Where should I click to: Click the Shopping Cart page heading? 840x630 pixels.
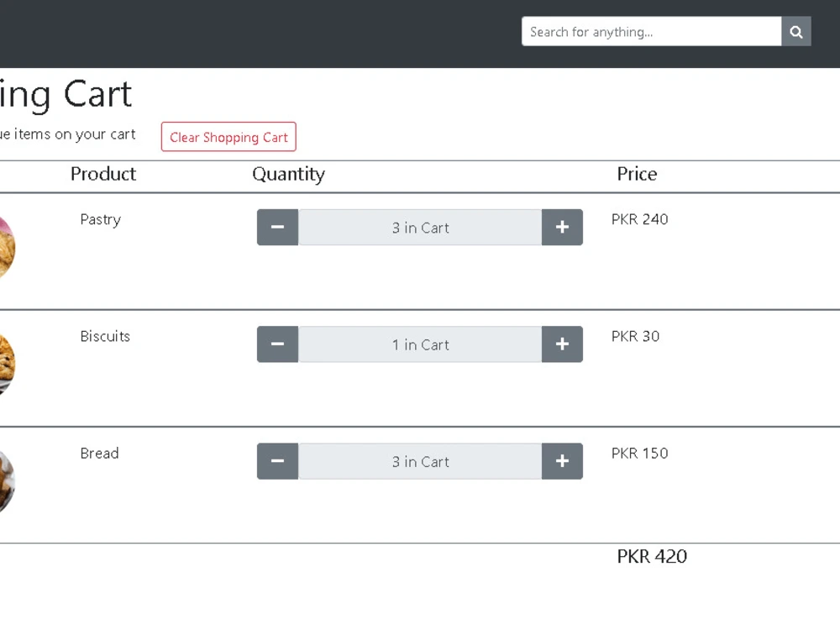tap(66, 95)
